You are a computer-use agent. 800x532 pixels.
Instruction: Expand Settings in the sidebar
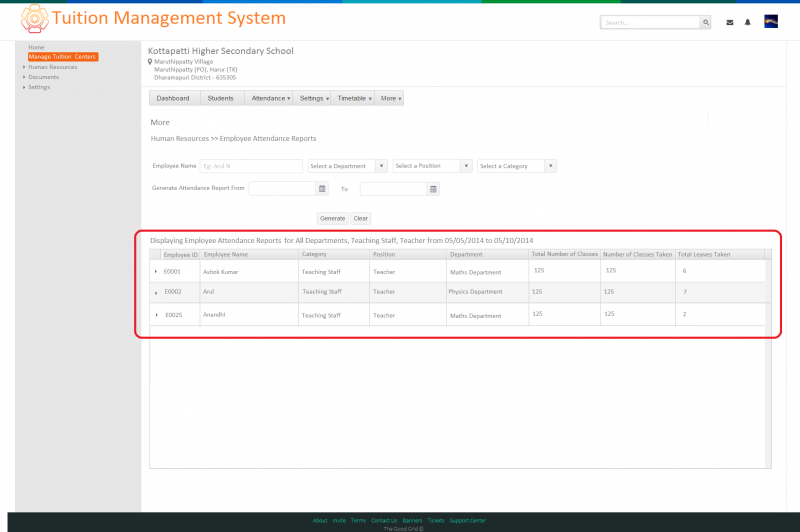pyautogui.click(x=24, y=87)
